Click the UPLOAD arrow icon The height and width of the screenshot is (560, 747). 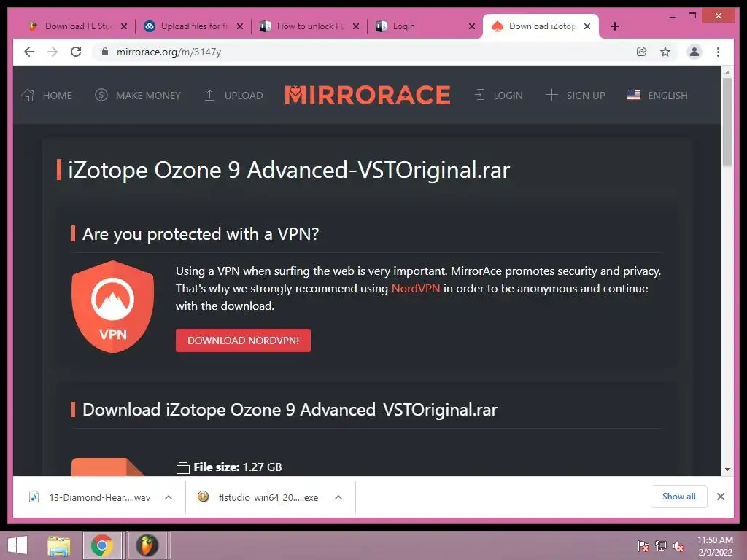(209, 96)
